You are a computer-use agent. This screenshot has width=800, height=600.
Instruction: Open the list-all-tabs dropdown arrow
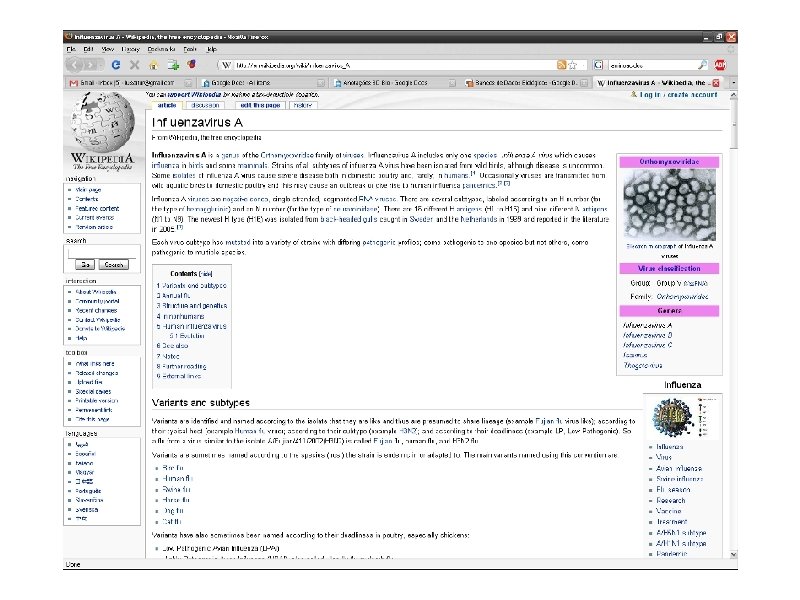point(733,83)
